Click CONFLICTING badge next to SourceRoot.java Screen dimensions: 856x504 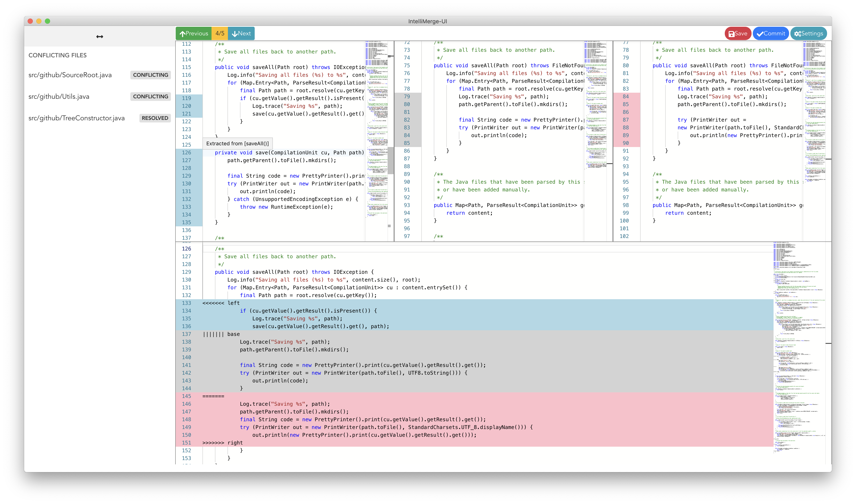[150, 75]
